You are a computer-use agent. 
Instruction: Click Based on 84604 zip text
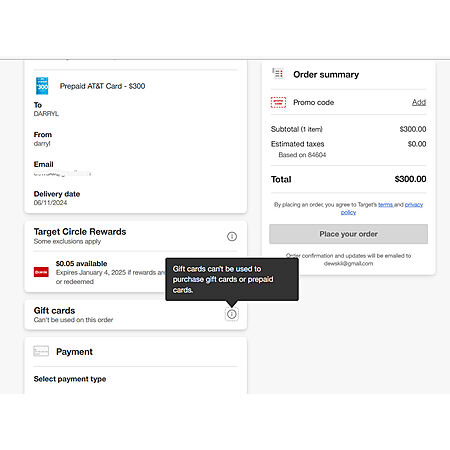tap(302, 155)
